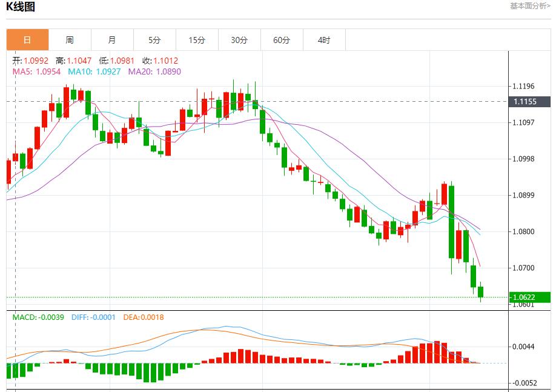Select the 周 weekly tab
556x392 pixels.
tap(70, 40)
